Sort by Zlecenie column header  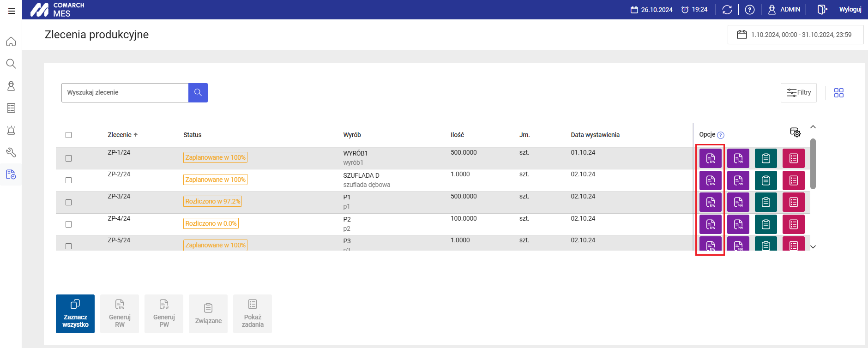coord(122,135)
